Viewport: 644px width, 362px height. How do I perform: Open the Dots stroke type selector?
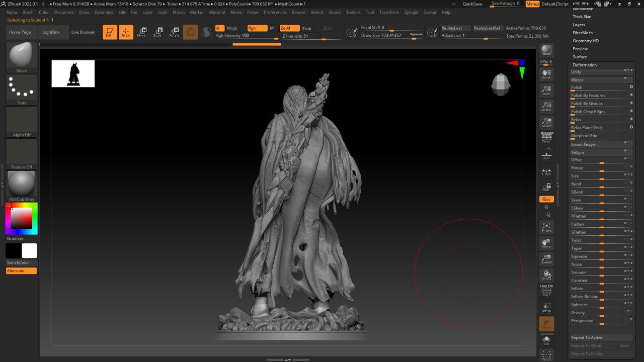tap(21, 89)
